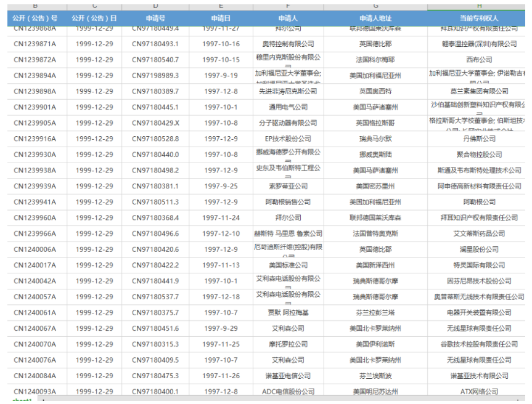Select patentee 诺基亚技术有限公司
The width and height of the screenshot is (532, 404).
479,376
